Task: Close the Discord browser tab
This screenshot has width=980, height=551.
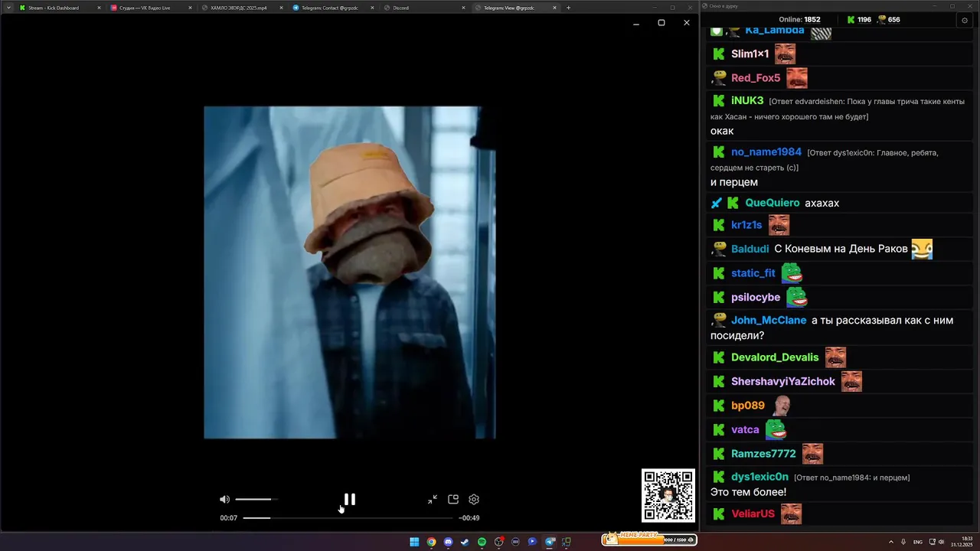Action: click(x=463, y=8)
